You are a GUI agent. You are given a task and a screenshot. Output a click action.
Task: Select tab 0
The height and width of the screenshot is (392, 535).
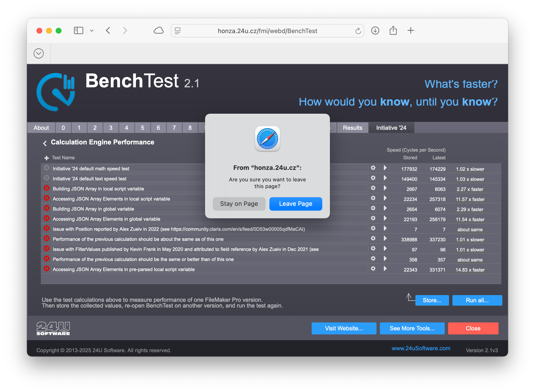pyautogui.click(x=63, y=128)
